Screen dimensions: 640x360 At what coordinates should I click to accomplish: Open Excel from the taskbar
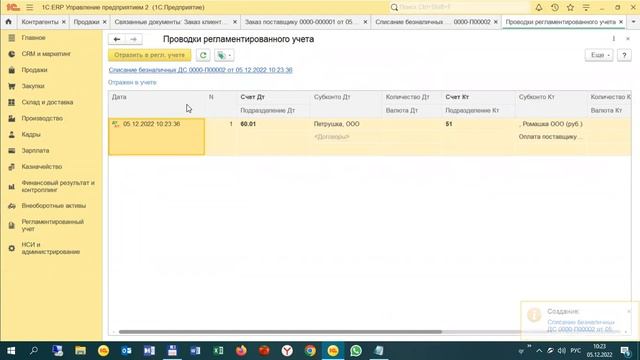point(218,351)
